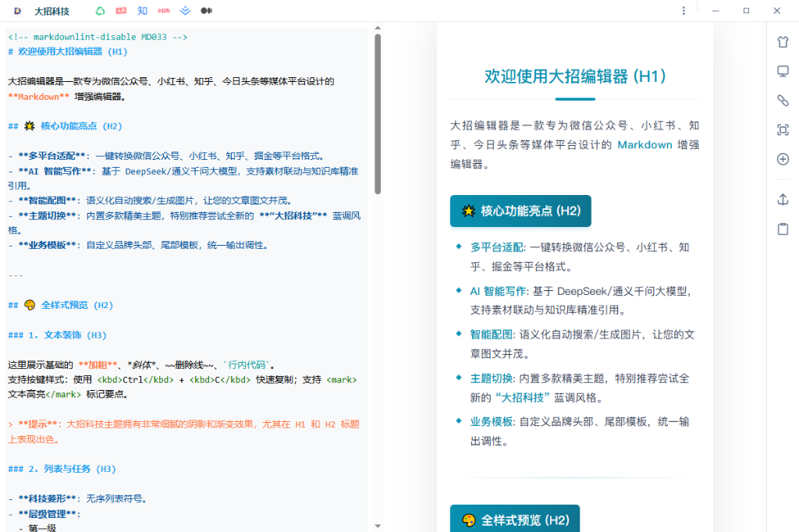
Task: Open the 小红书 Xiaohongshu format
Action: tap(164, 11)
